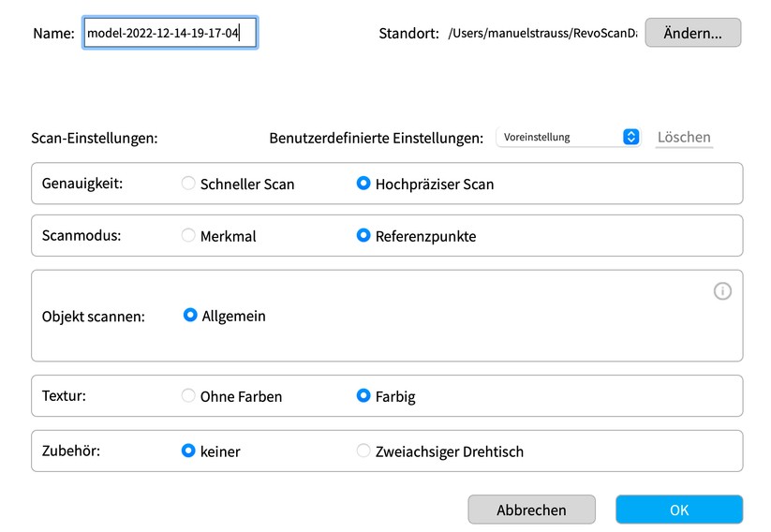Click the Löschen link
Image resolution: width=771 pixels, height=532 pixels.
(684, 137)
